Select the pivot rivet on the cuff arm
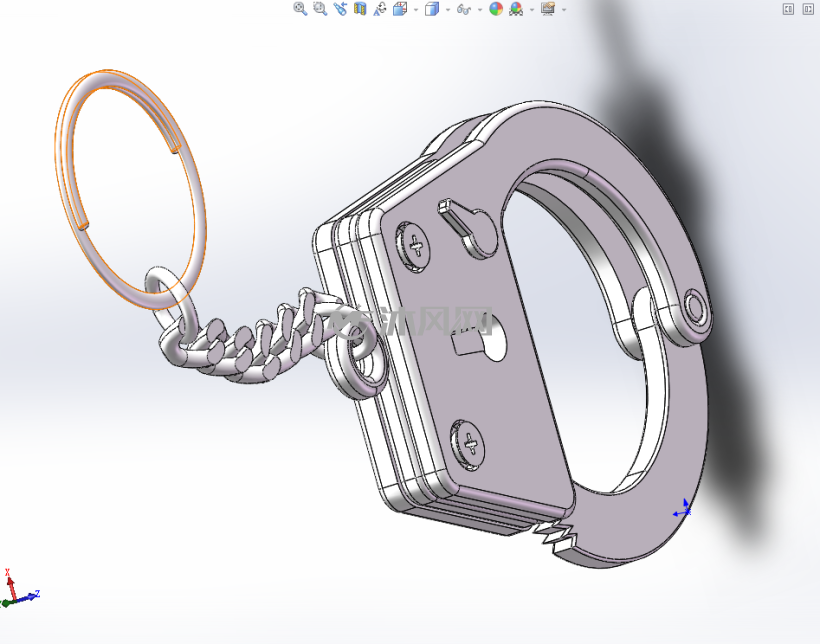Viewport: 820px width, 644px height. pyautogui.click(x=696, y=307)
